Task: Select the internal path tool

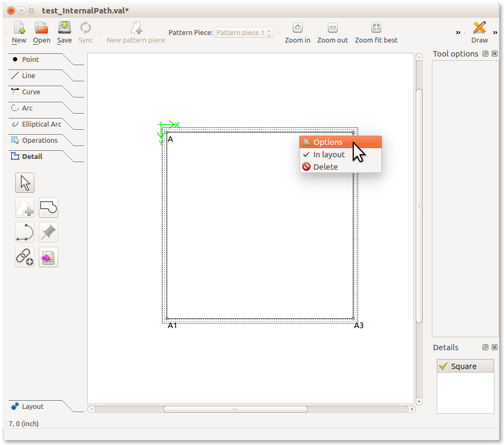Action: [x=25, y=232]
